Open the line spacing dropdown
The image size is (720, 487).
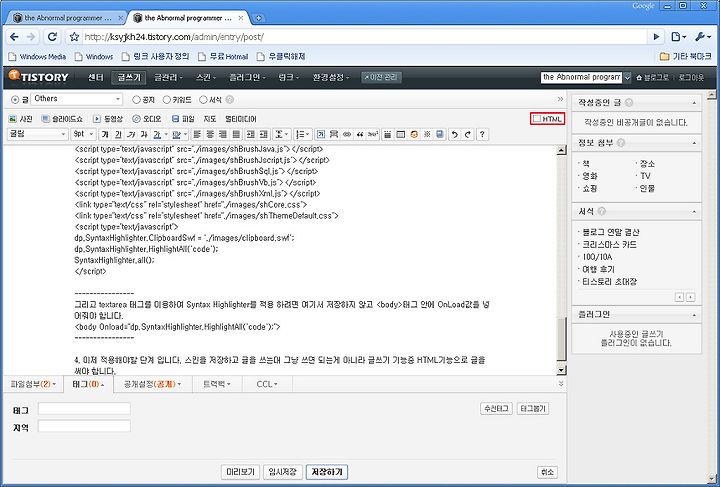point(281,134)
